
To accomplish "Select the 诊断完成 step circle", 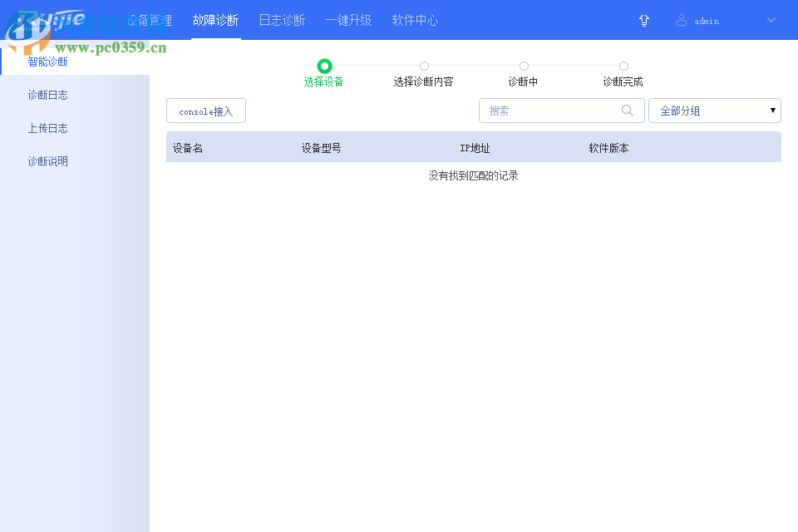I will [x=623, y=66].
